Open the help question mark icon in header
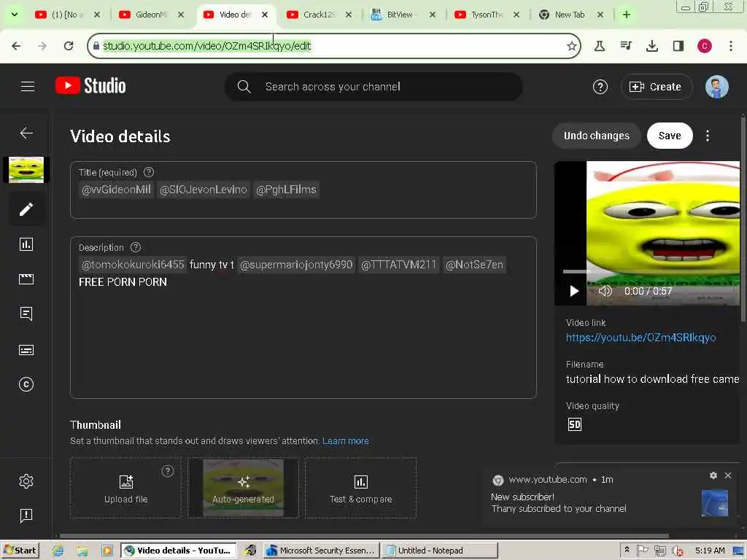Screen dimensions: 747x560 click(600, 87)
